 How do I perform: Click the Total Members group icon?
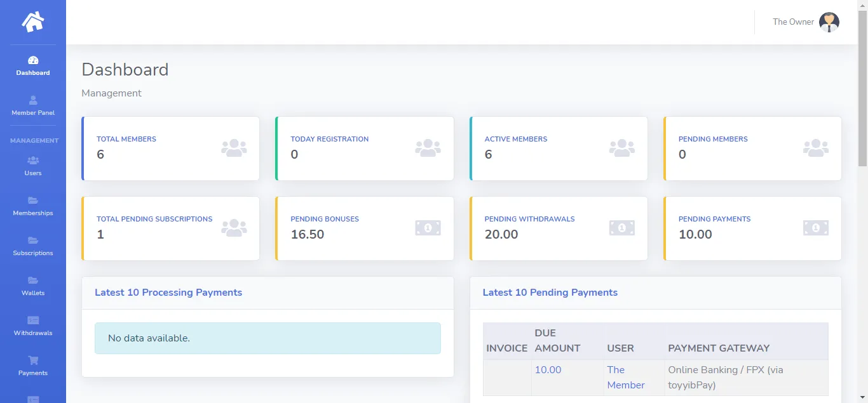click(234, 147)
